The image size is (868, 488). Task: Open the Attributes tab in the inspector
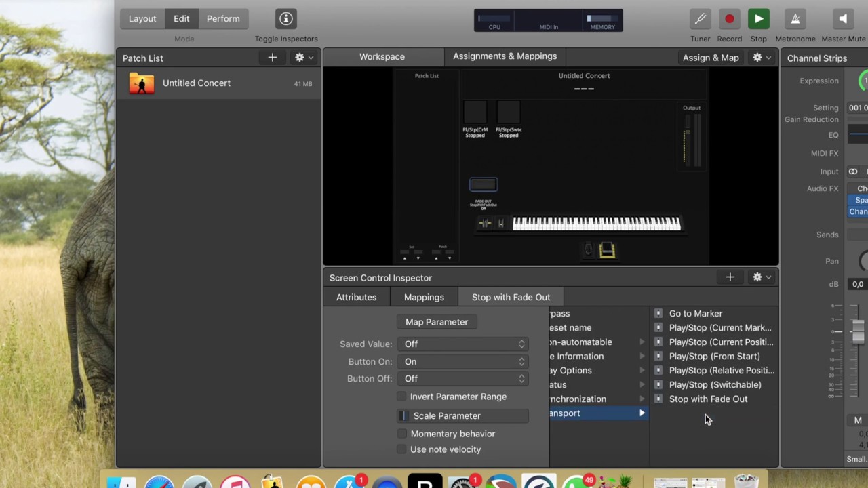click(x=356, y=297)
